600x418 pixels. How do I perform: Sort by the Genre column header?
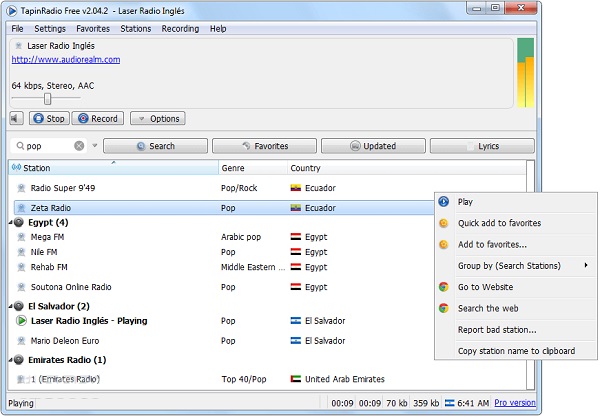[x=253, y=168]
